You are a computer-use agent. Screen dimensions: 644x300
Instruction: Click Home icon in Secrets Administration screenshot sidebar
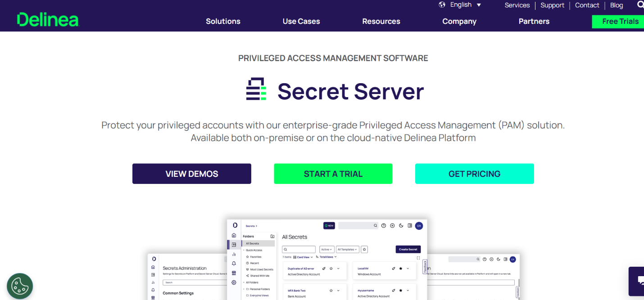[x=153, y=267]
